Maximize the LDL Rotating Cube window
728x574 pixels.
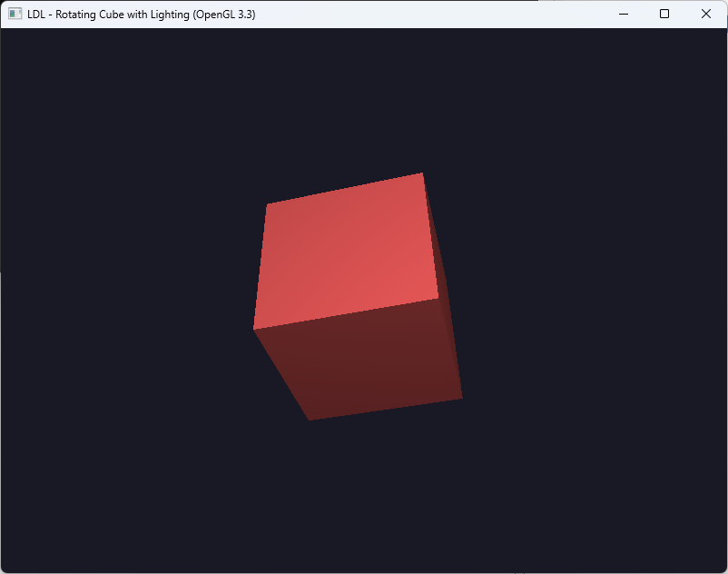664,14
